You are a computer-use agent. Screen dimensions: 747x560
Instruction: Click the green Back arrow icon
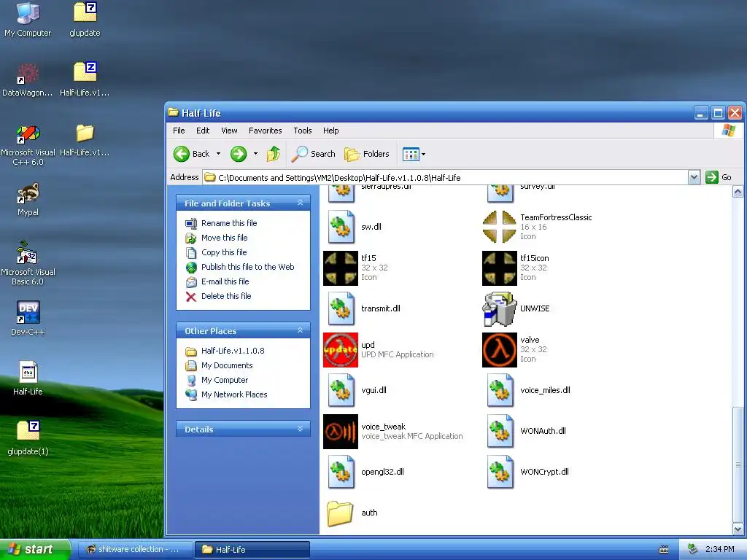click(x=181, y=154)
